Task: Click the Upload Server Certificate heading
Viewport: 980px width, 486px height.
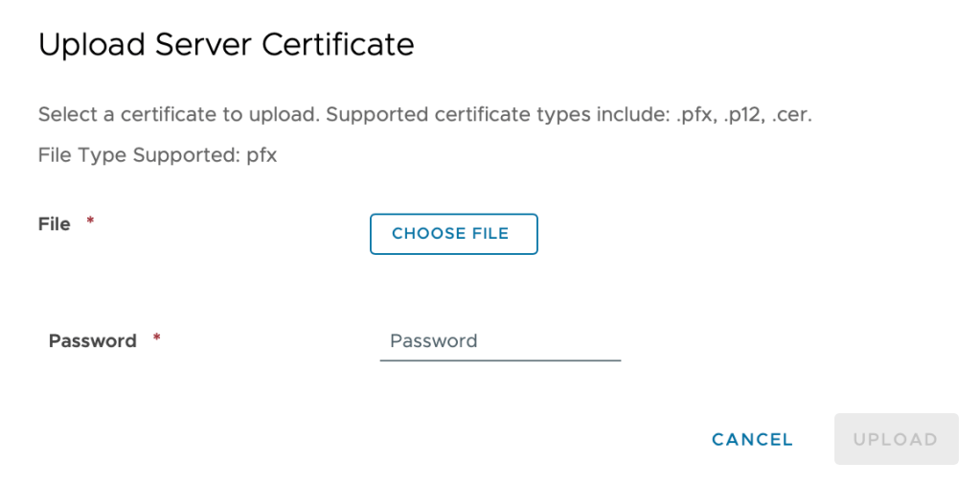Action: click(x=226, y=45)
